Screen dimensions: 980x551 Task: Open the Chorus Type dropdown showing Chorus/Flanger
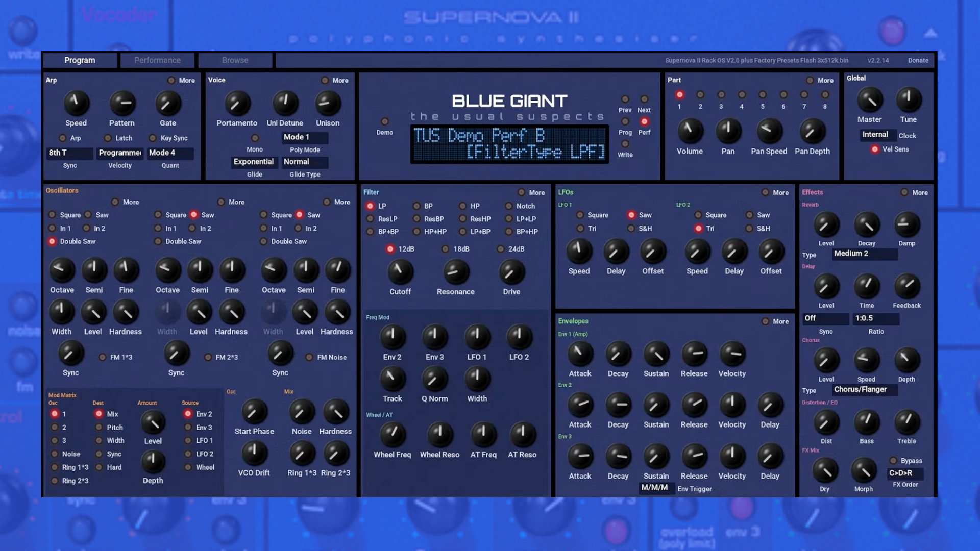click(x=865, y=390)
